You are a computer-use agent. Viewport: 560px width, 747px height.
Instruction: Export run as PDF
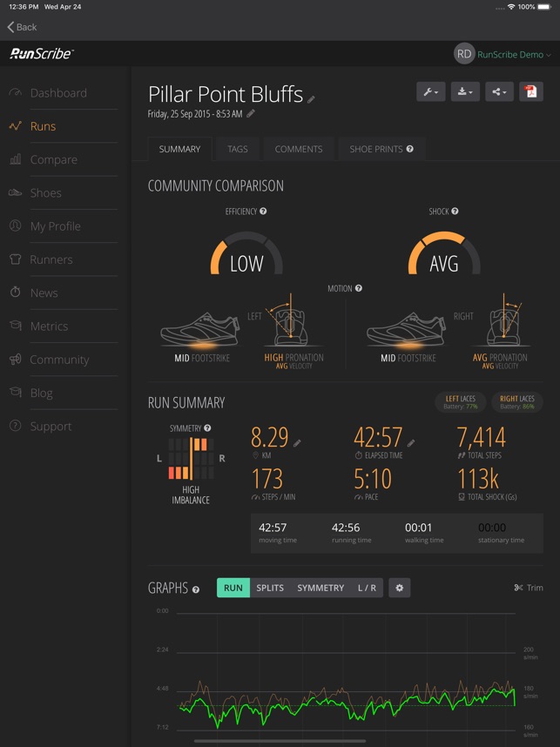point(531,91)
